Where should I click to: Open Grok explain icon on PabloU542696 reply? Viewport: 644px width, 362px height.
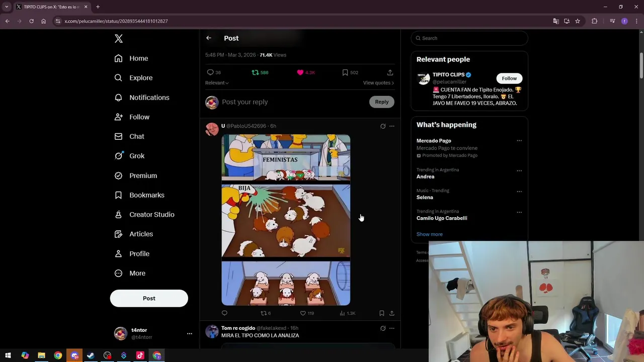pos(383,126)
